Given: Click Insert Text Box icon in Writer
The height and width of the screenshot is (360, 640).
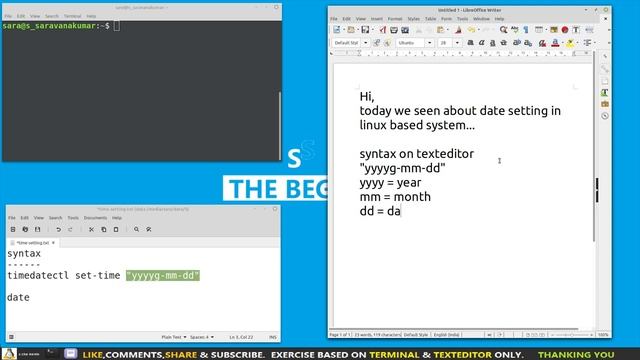Looking at the screenshot, I should [x=576, y=30].
